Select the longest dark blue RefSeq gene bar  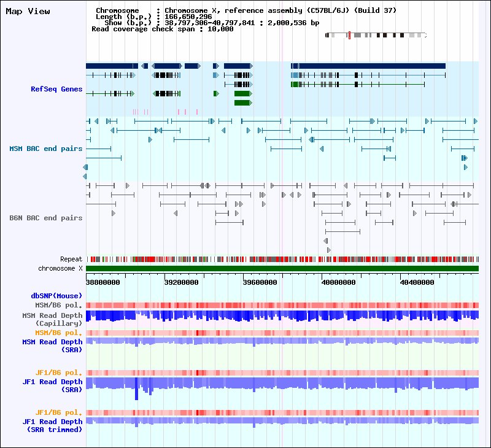coord(368,66)
